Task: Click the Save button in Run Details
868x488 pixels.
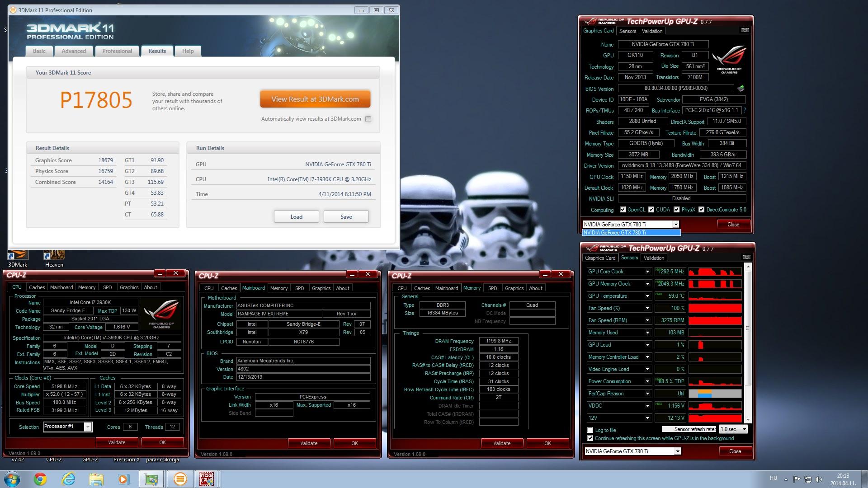Action: pyautogui.click(x=346, y=217)
